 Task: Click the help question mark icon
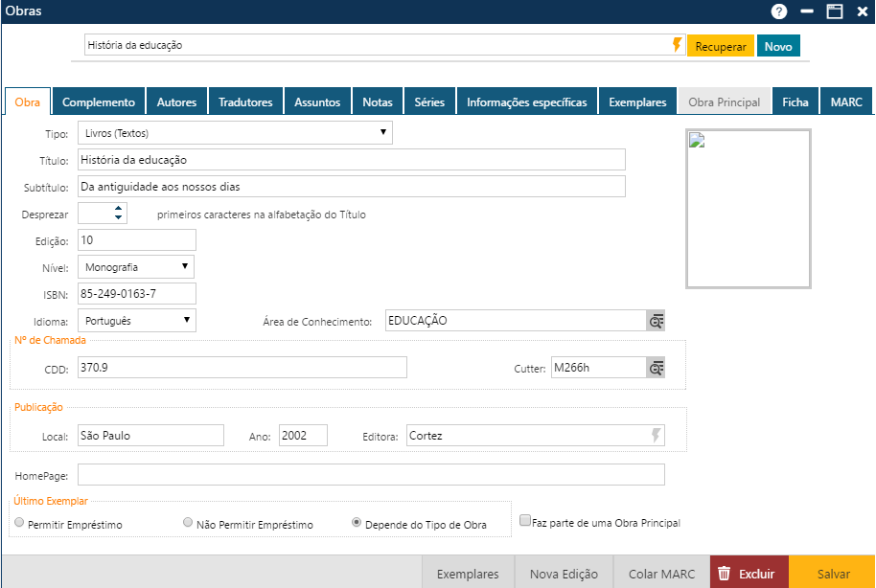coord(779,11)
